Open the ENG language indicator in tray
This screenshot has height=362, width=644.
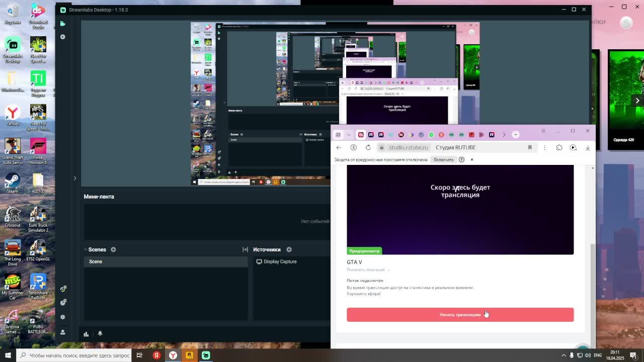(x=598, y=355)
